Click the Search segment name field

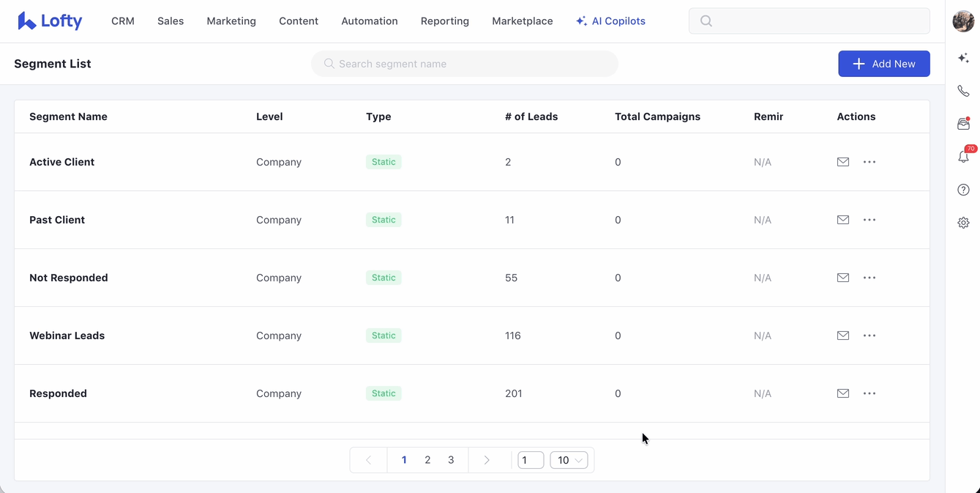tap(465, 64)
